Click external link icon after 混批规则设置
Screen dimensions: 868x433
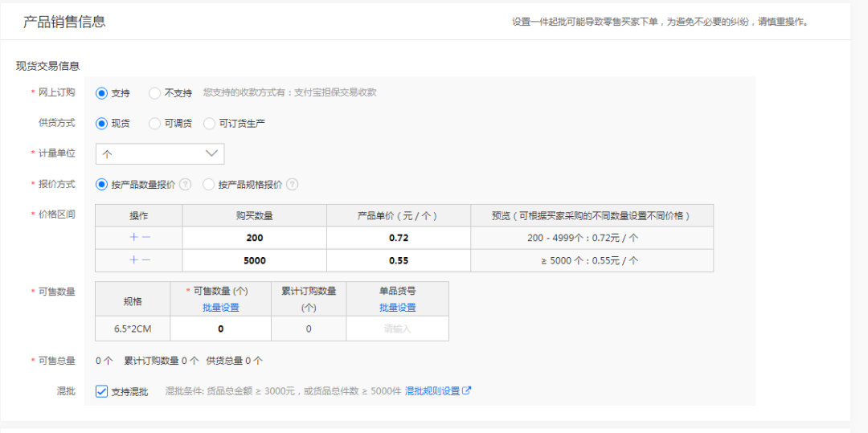[467, 390]
